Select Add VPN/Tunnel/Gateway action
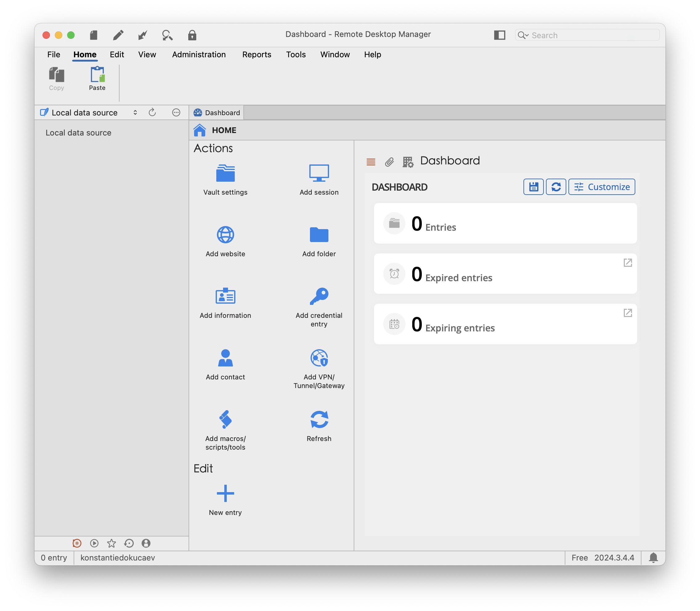Screen dimensions: 700x611 click(319, 358)
